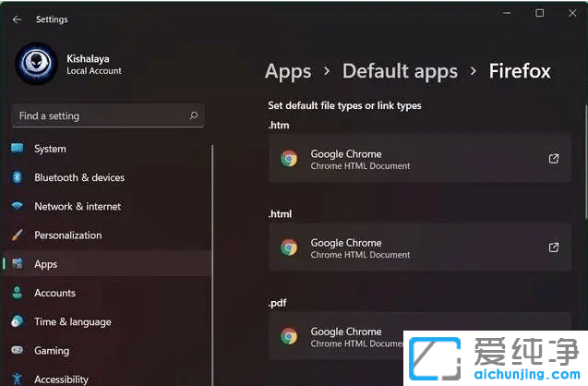Click Chrome icon in .html row

coord(289,247)
